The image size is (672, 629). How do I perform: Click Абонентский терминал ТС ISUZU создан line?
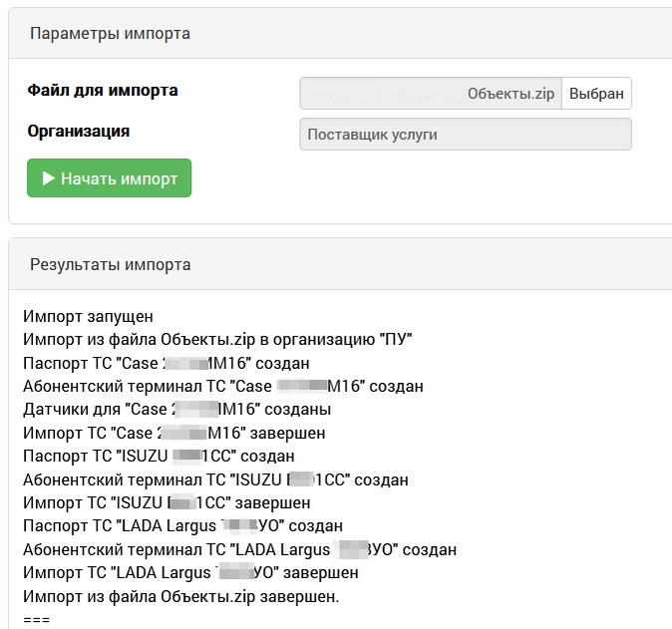coord(215,479)
